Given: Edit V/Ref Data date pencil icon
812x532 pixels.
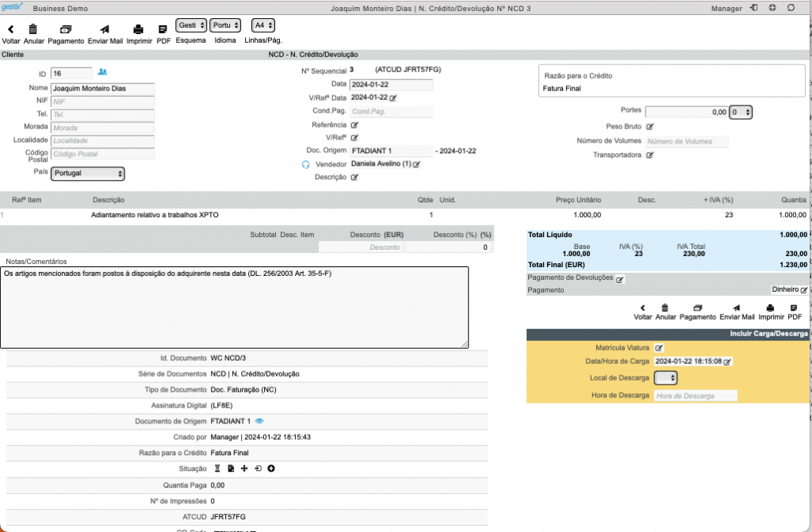Looking at the screenshot, I should click(393, 98).
